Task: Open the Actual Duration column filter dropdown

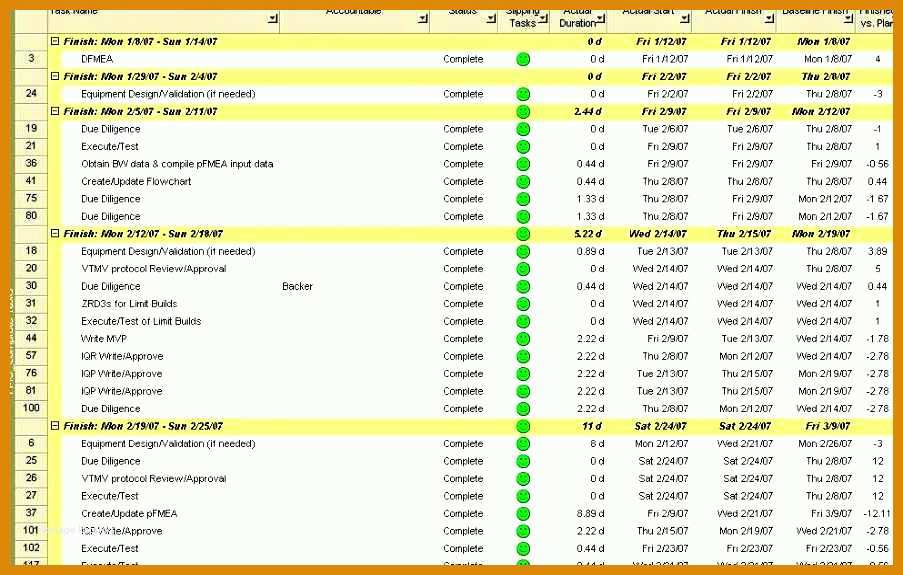Action: [601, 19]
